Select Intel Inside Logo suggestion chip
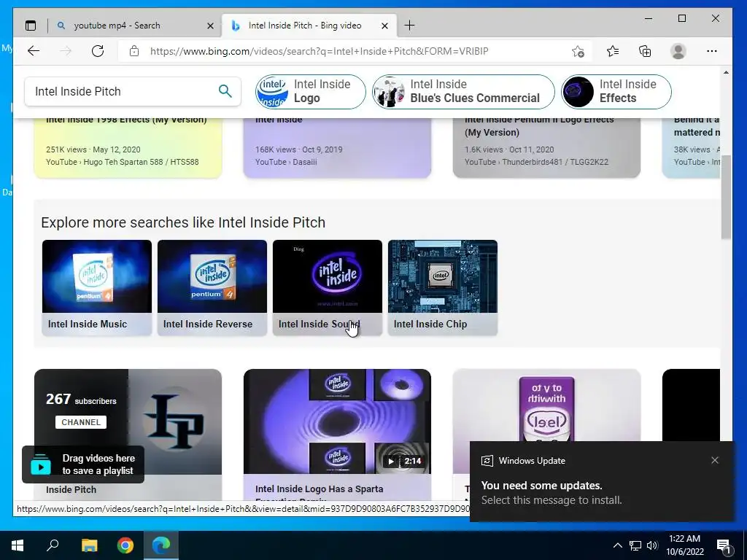 point(311,91)
